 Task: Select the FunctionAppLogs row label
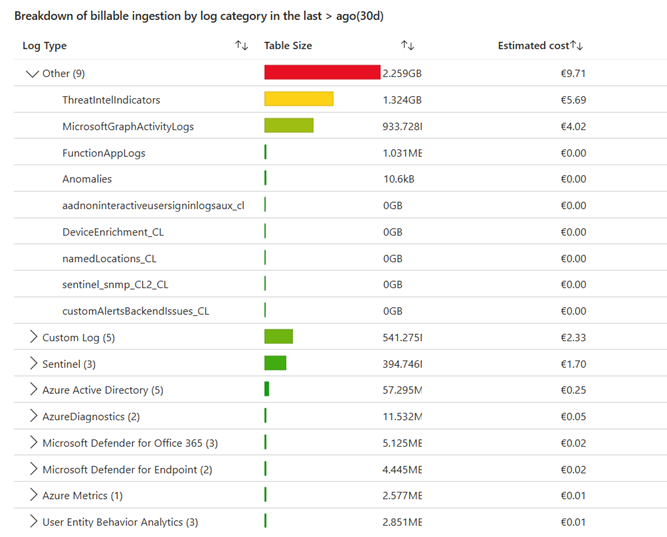(x=103, y=153)
